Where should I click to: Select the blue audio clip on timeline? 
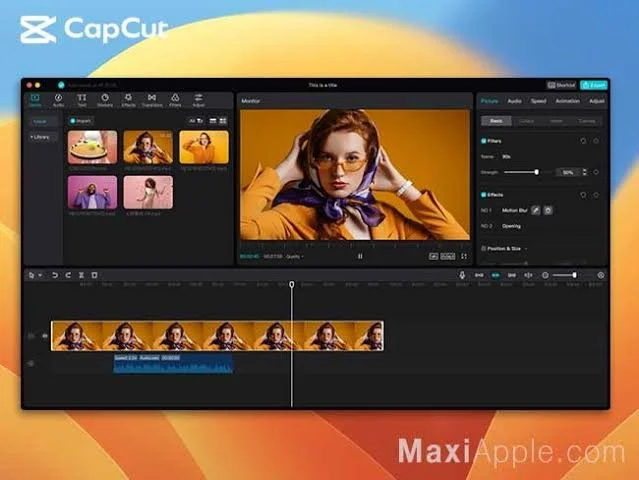point(173,363)
